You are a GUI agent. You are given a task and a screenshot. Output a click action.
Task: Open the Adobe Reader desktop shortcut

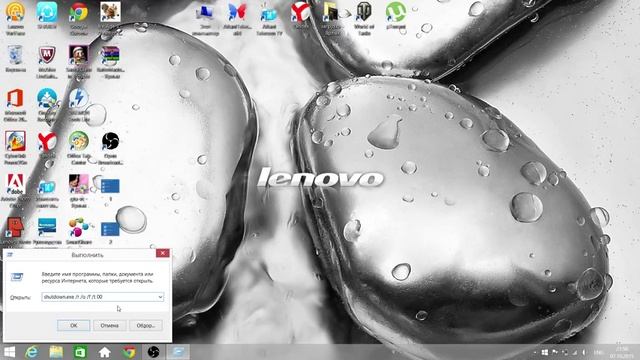[15, 191]
